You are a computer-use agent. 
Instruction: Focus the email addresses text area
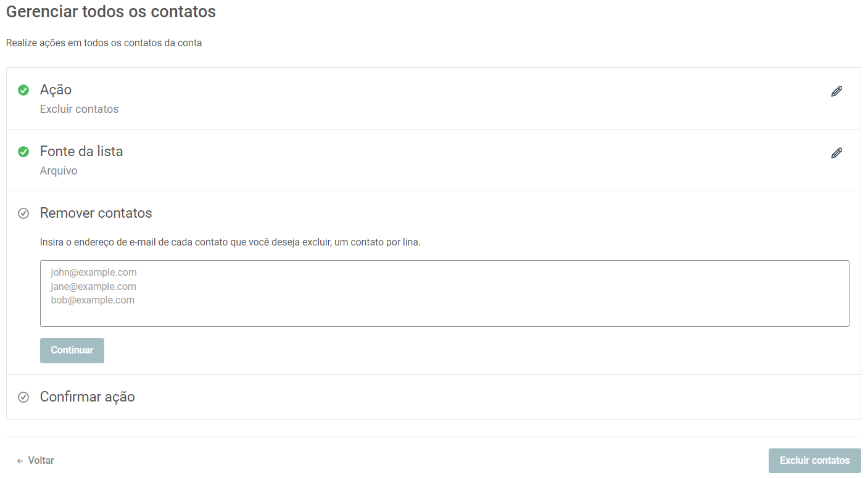(x=444, y=294)
